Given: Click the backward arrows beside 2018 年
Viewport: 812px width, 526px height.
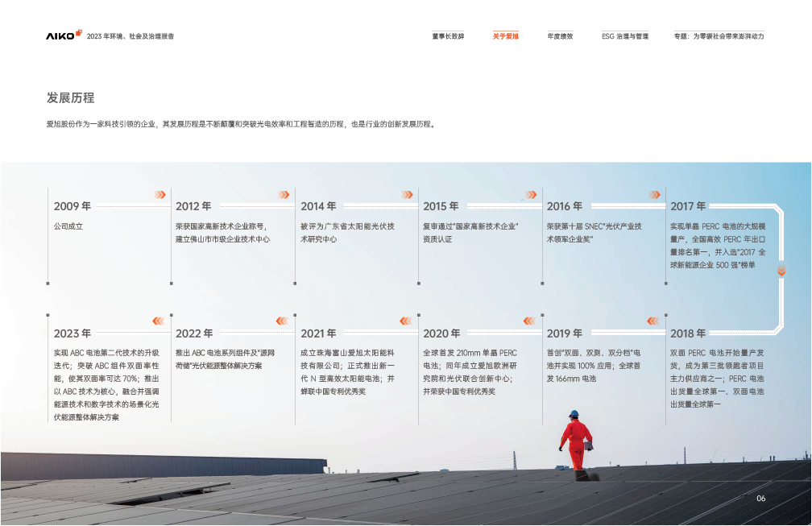Looking at the screenshot, I should pyautogui.click(x=652, y=321).
